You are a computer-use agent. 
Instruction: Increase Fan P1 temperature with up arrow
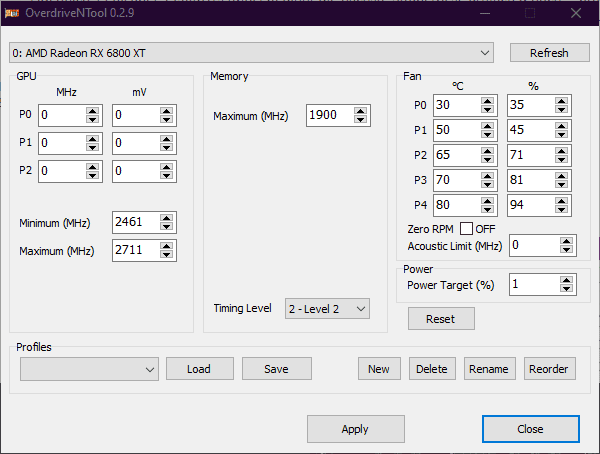pyautogui.click(x=488, y=126)
